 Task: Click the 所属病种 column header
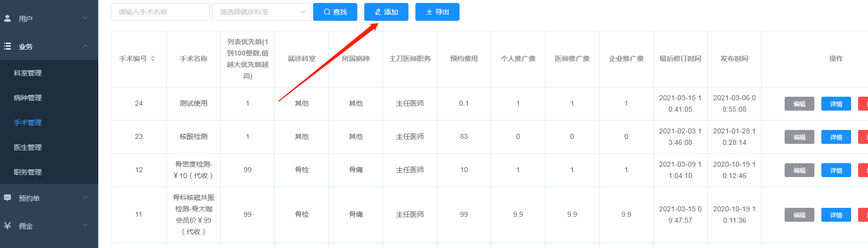pos(356,59)
